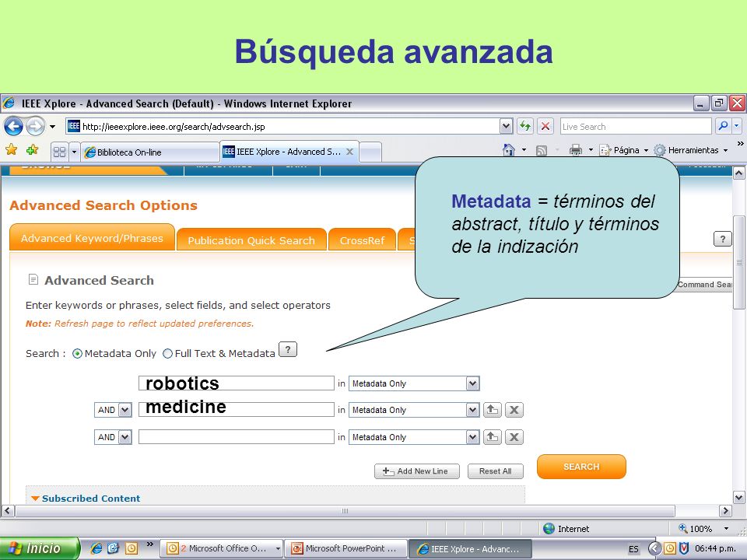Open the search provider dropdown arrow
747x560 pixels.
point(737,126)
